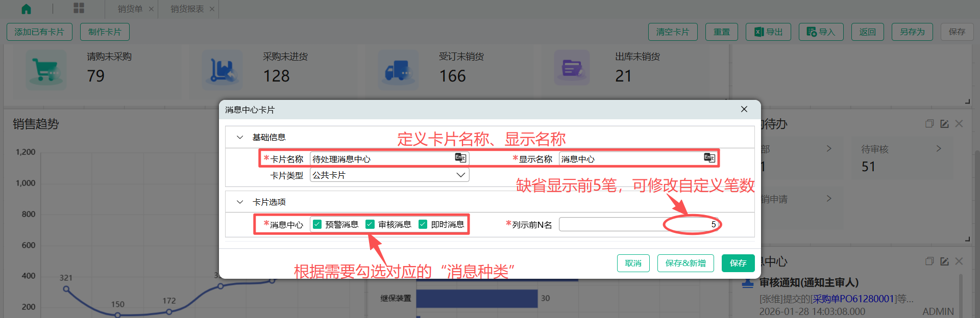980x318 pixels.
Task: Click translate icon in 显示名称 field
Action: [x=709, y=158]
